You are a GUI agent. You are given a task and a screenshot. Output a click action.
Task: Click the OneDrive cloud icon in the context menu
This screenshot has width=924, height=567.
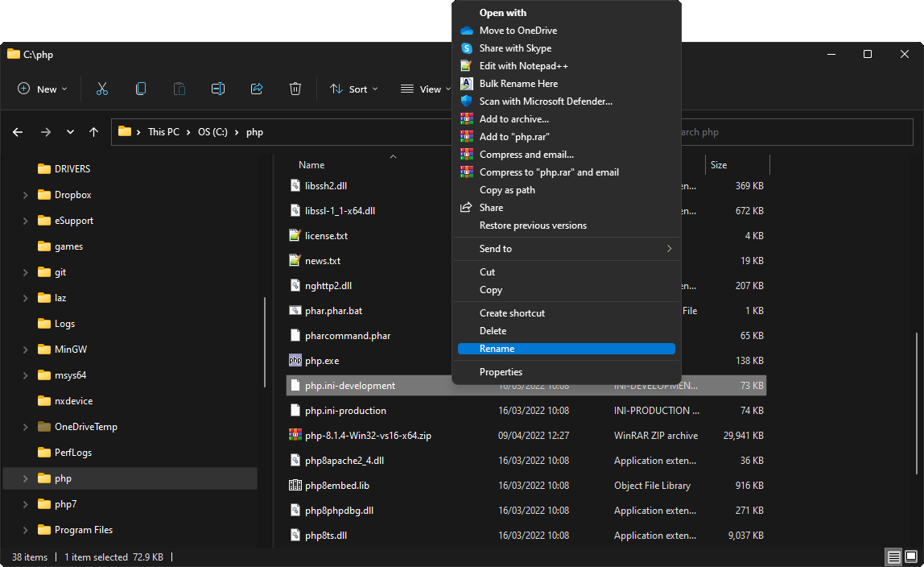click(x=467, y=31)
